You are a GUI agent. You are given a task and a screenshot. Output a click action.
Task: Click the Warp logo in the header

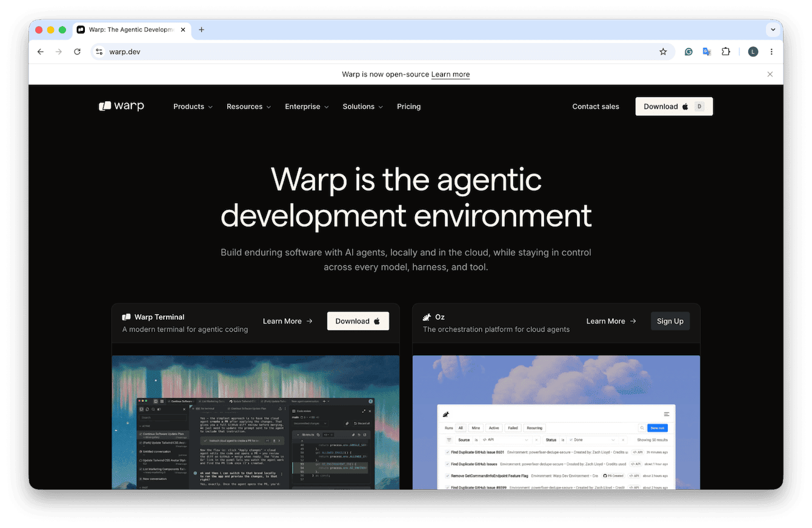pos(121,106)
